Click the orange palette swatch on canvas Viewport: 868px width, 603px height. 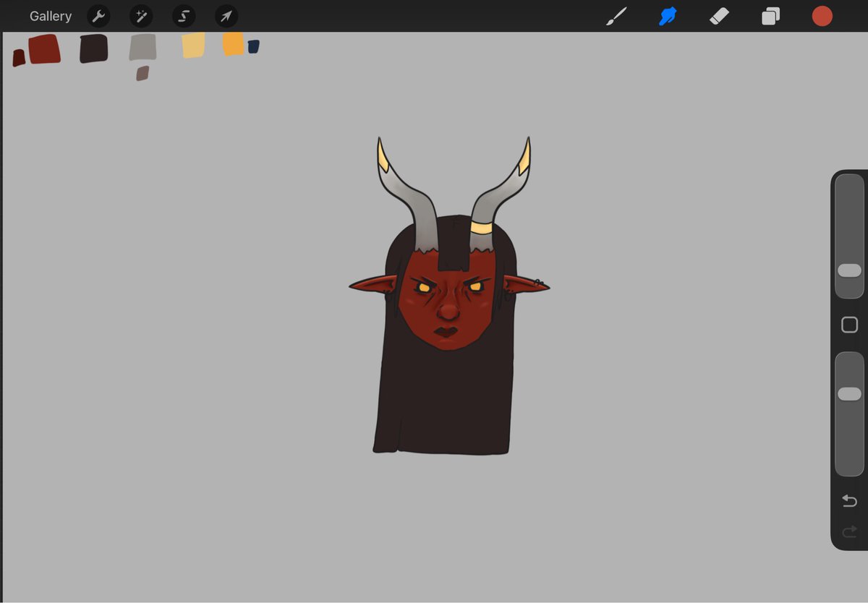[x=233, y=43]
